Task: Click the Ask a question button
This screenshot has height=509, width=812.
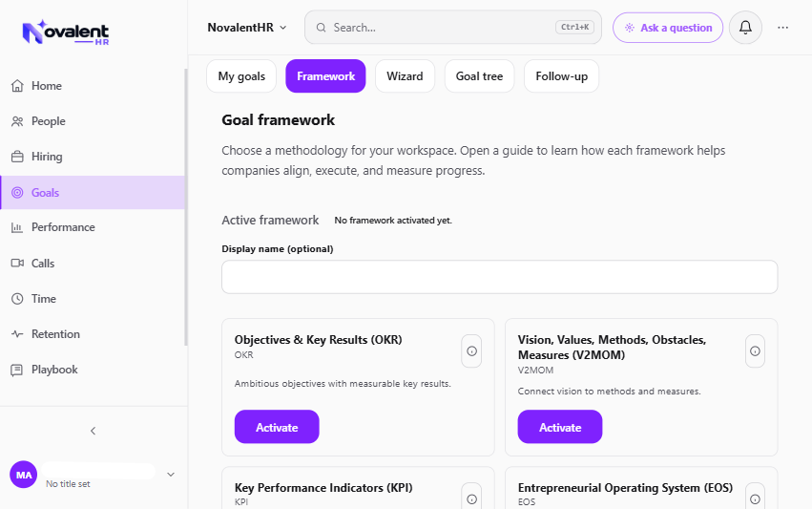Action: click(x=668, y=28)
